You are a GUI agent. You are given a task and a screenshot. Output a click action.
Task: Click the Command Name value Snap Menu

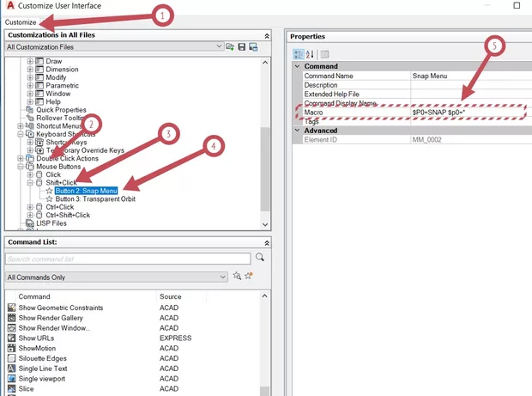point(430,76)
